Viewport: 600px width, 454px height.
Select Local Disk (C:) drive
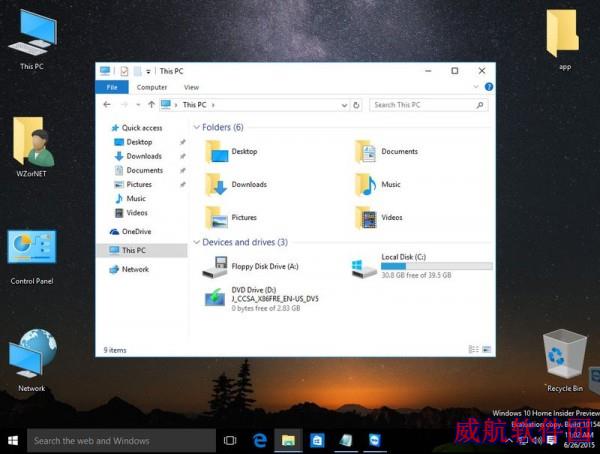[421, 266]
